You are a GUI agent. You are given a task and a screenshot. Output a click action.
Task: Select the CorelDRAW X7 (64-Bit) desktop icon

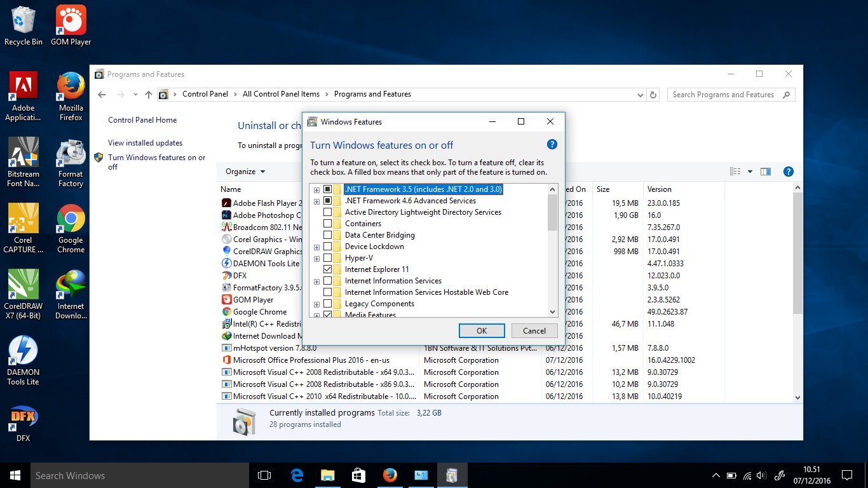click(24, 295)
